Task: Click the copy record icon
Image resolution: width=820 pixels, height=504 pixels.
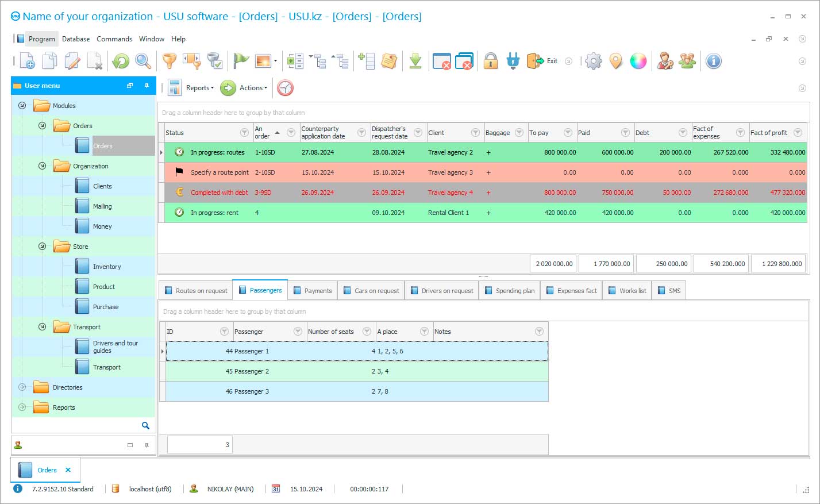Action: (x=50, y=61)
